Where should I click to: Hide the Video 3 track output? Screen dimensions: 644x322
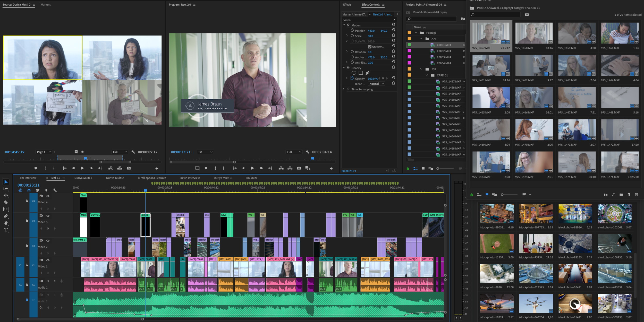pyautogui.click(x=48, y=216)
